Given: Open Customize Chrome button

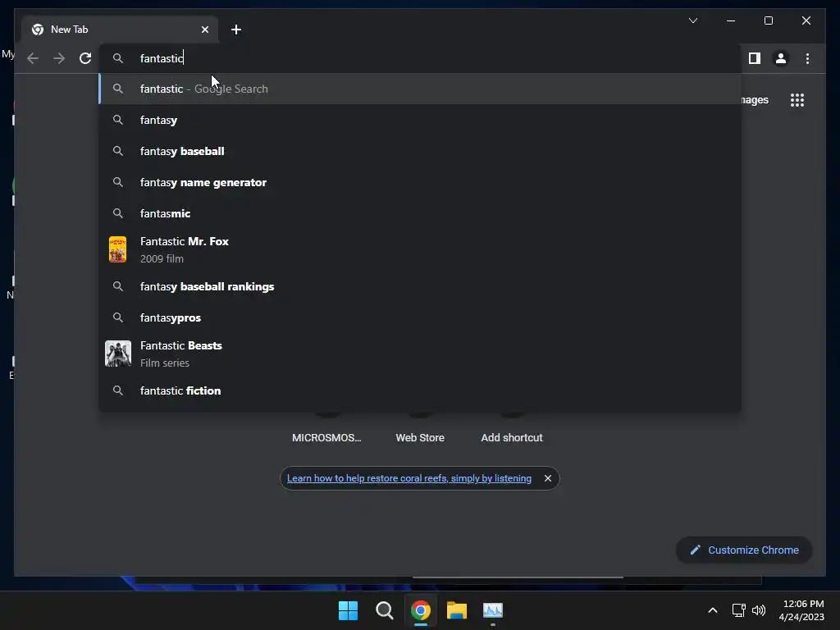Looking at the screenshot, I should point(744,550).
